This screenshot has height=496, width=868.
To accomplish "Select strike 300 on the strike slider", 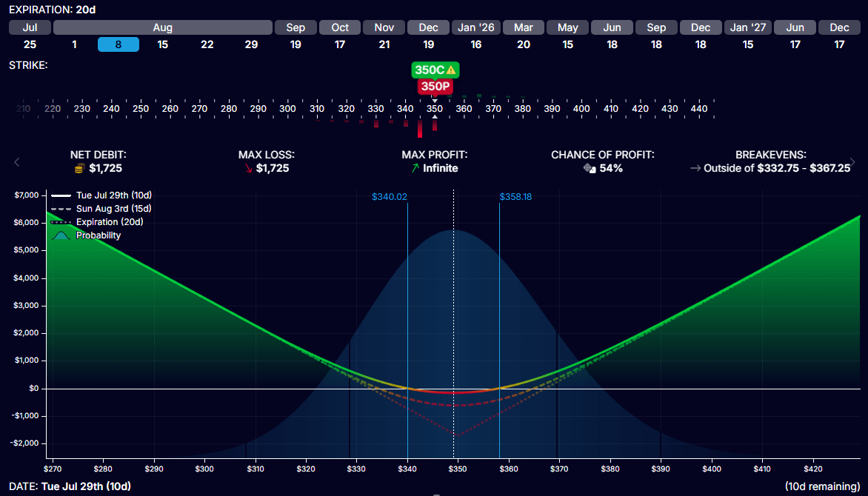I will coord(287,108).
